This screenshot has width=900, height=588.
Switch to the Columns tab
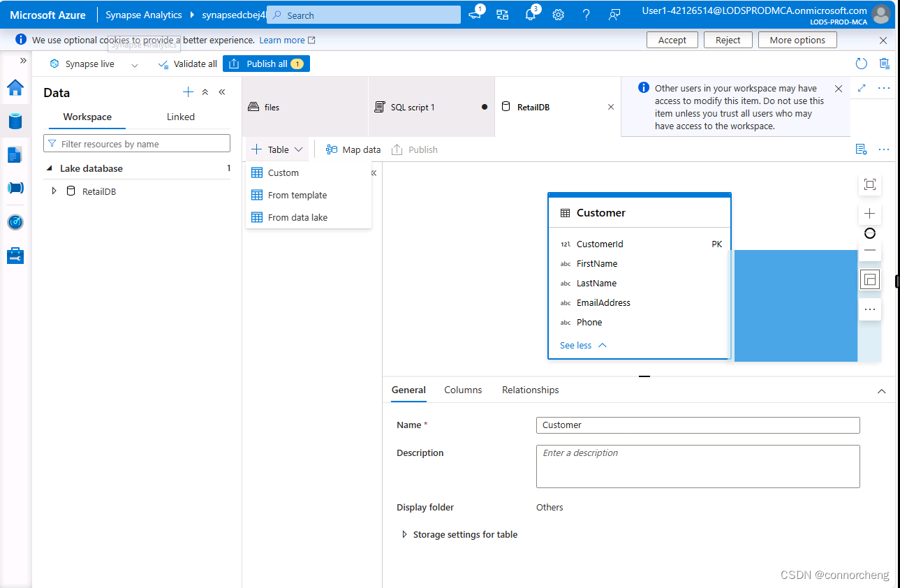pyautogui.click(x=463, y=390)
